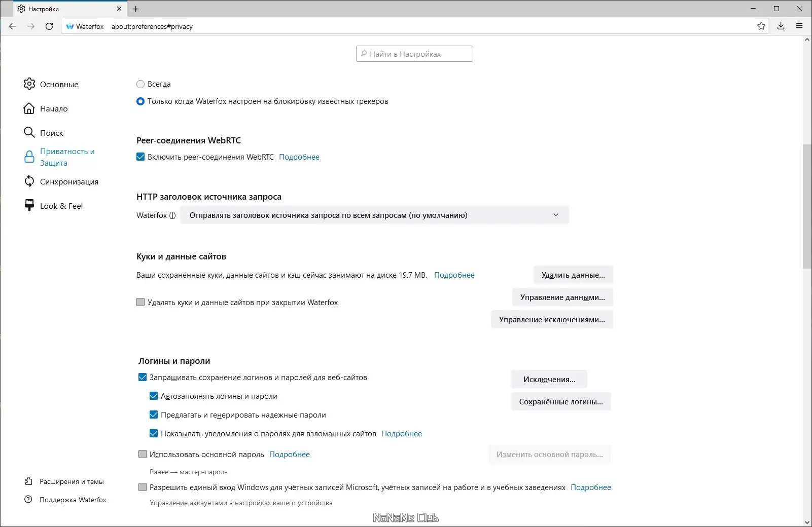
Task: Go to the Поиск settings section
Action: click(x=51, y=133)
